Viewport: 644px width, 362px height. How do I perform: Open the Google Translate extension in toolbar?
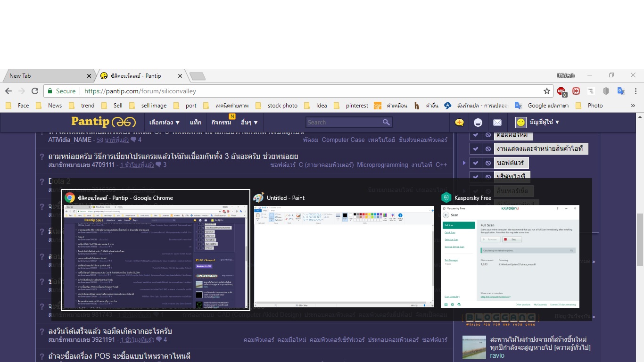tap(621, 91)
